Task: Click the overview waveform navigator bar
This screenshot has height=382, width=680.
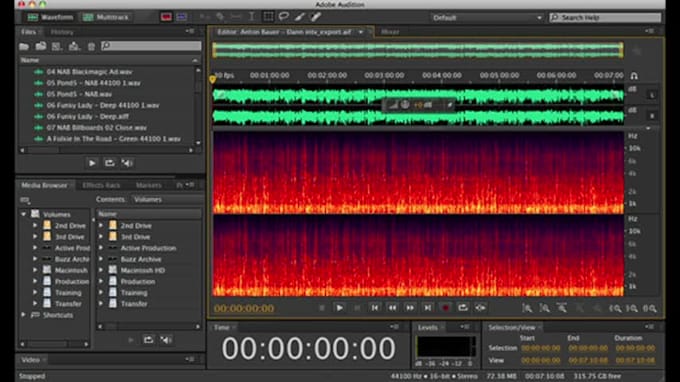Action: 418,50
